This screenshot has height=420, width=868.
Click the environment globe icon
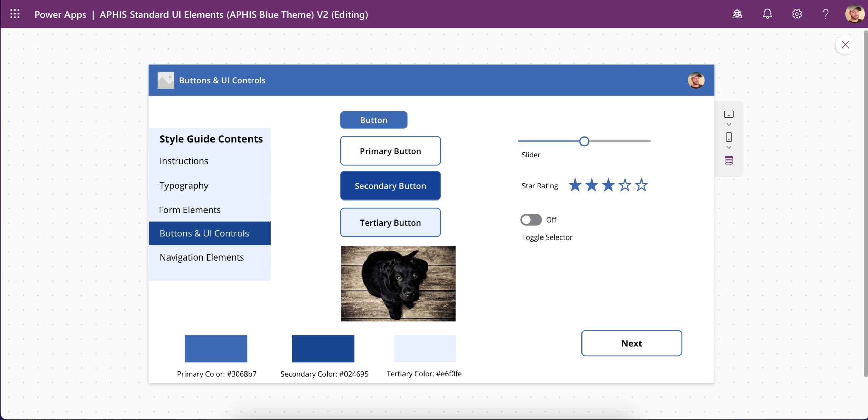click(x=737, y=14)
